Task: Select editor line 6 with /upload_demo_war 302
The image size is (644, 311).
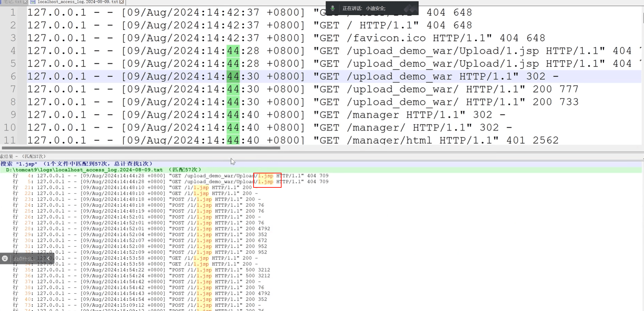Action: coord(334,76)
